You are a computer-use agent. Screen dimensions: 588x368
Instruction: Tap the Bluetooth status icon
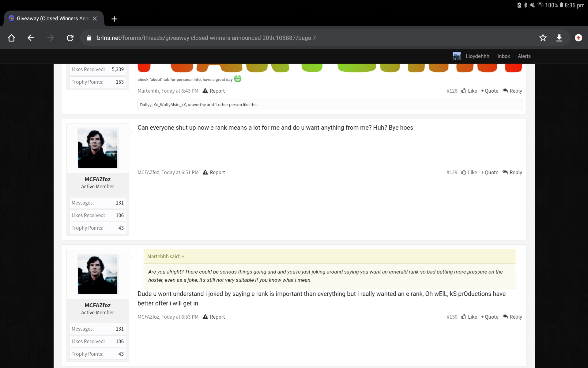(x=526, y=5)
